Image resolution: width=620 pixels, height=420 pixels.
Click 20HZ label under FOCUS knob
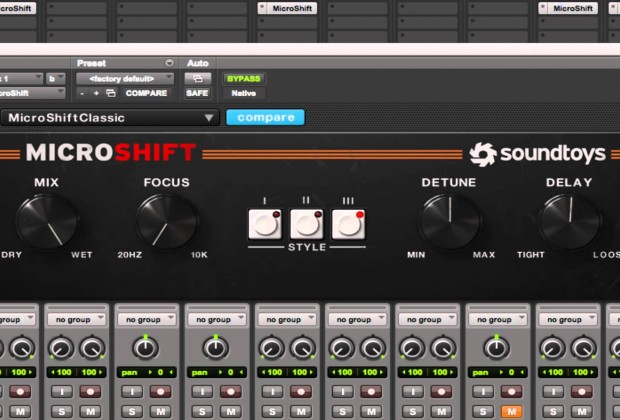[130, 255]
